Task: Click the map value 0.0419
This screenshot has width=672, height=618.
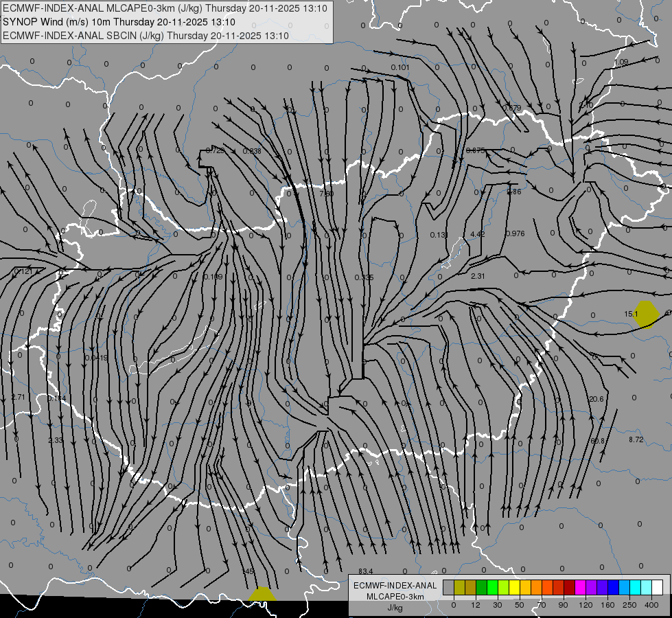Action: [x=96, y=358]
